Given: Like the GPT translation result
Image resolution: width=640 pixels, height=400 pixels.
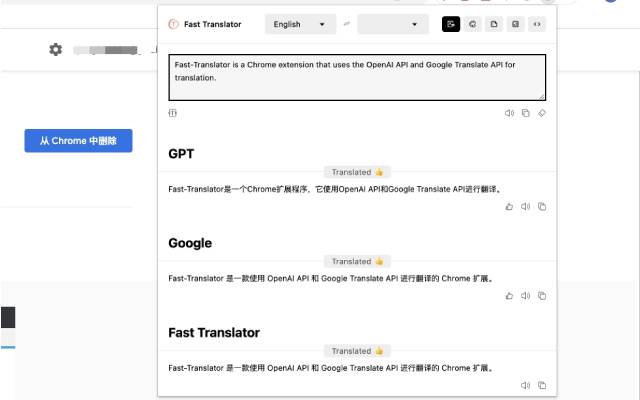Looking at the screenshot, I should pyautogui.click(x=509, y=207).
